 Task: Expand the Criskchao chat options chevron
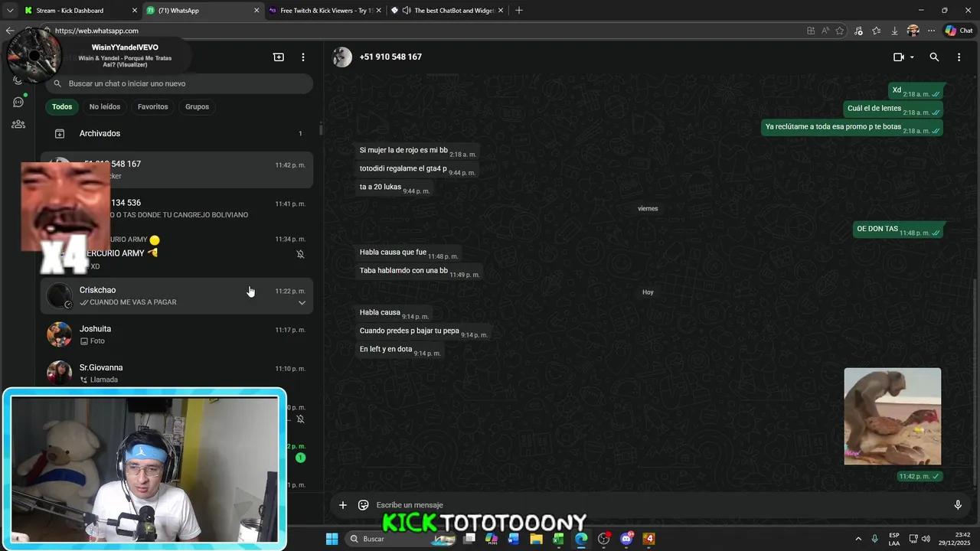pos(302,303)
